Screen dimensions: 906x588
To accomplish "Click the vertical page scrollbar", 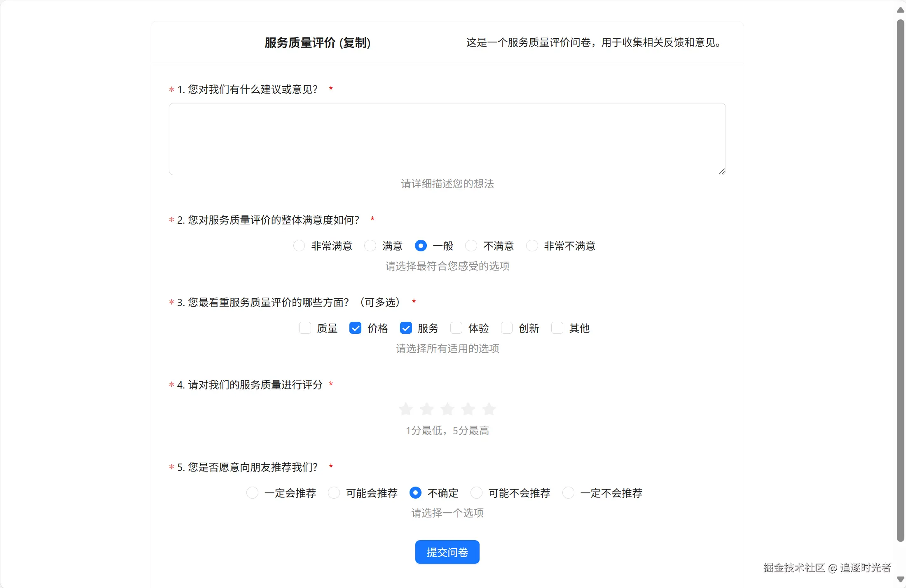I will pos(901,280).
